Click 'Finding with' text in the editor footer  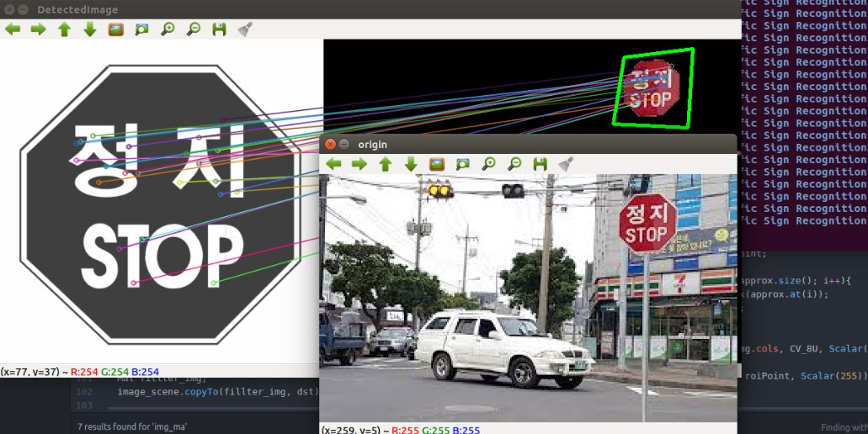pyautogui.click(x=844, y=426)
